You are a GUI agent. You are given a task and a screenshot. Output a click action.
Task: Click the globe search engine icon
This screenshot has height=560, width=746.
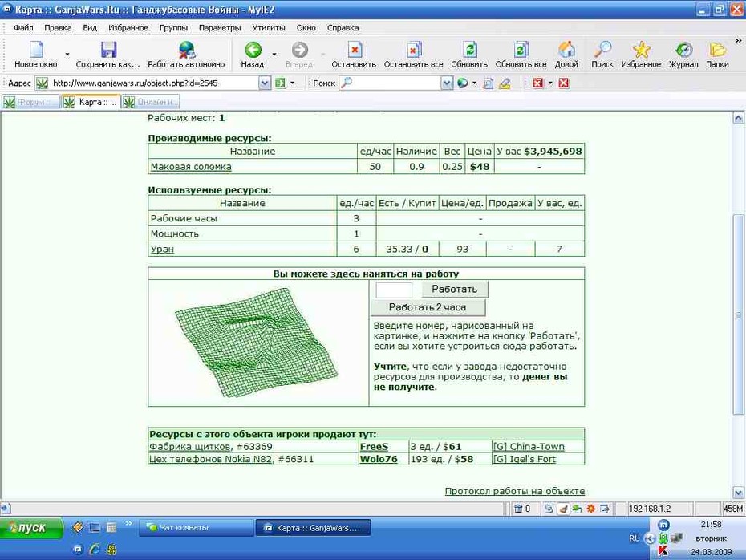(462, 83)
